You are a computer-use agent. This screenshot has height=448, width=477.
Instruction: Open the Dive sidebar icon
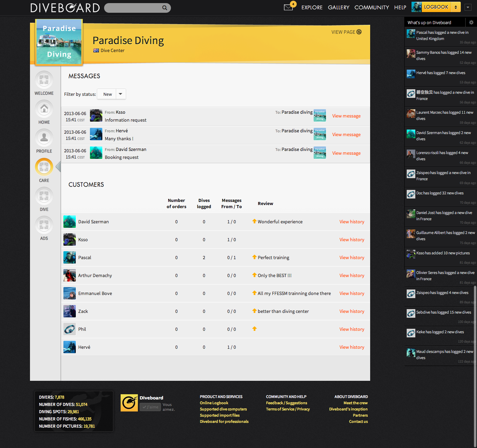[x=44, y=196]
